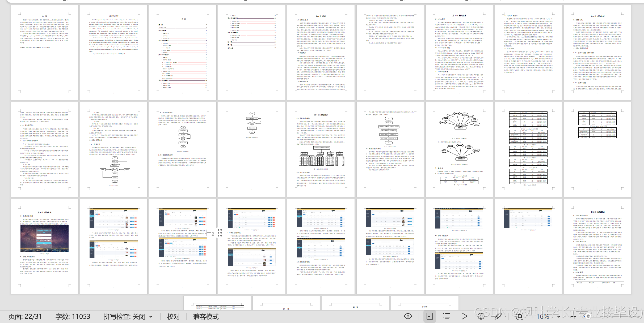The width and height of the screenshot is (644, 323).
Task: Click subheading 3.4.2 添加信息流程
Action: (165, 113)
